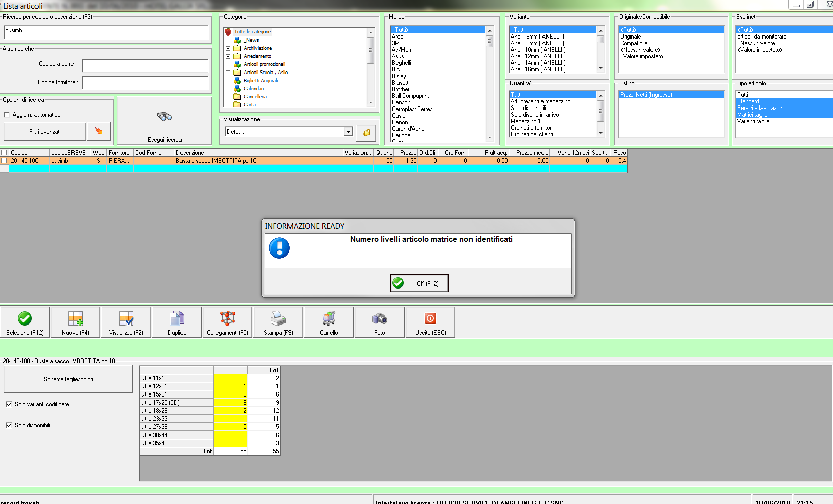Sort by the Fornitore column header
Image resolution: width=833 pixels, height=504 pixels.
click(120, 153)
